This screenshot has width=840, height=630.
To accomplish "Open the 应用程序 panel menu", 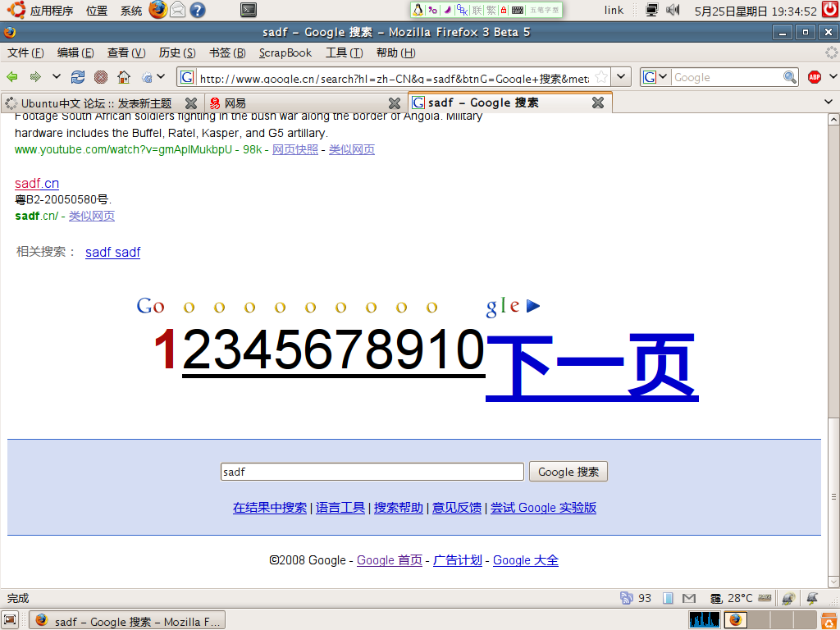I will 52,10.
